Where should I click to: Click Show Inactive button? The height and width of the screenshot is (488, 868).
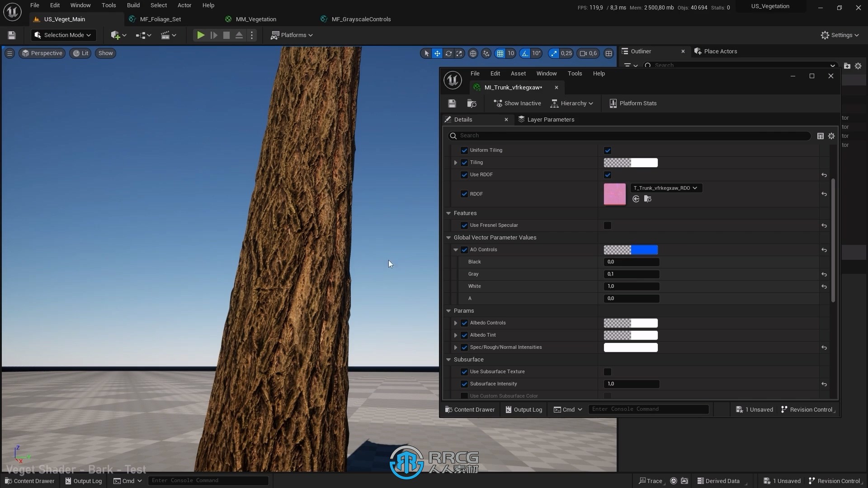coord(518,103)
